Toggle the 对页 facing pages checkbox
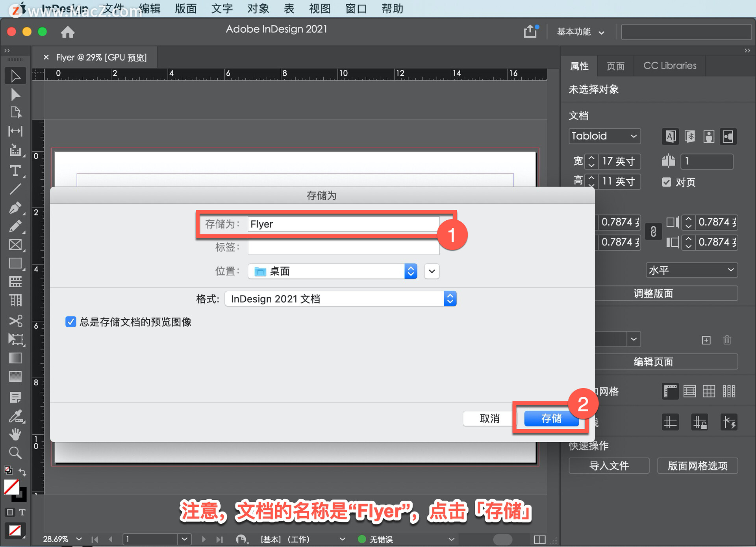The width and height of the screenshot is (756, 547). pyautogui.click(x=666, y=182)
